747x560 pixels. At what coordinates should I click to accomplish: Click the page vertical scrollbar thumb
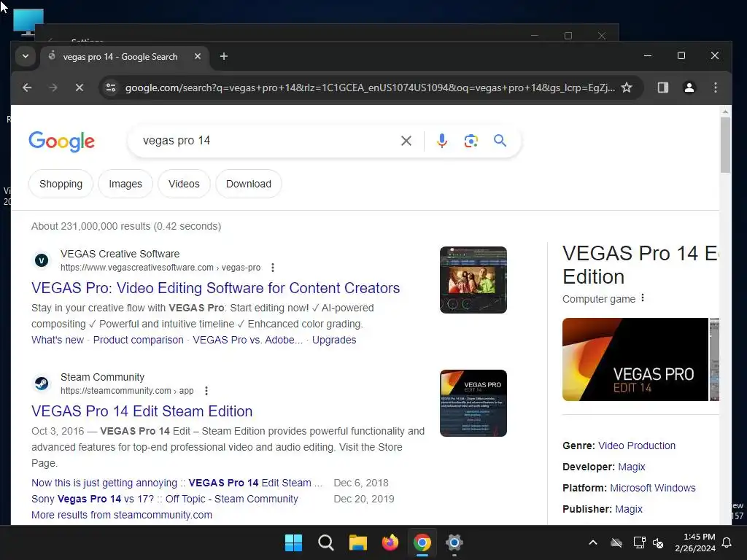[x=725, y=145]
